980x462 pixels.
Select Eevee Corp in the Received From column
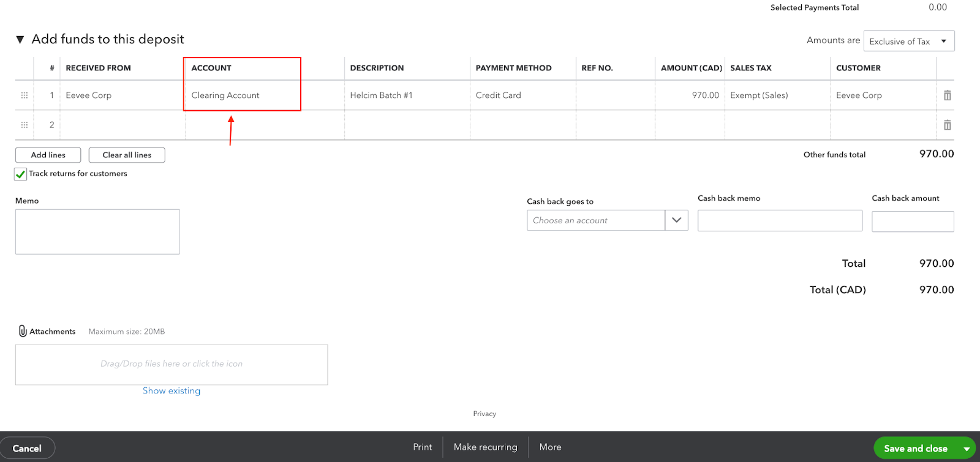point(123,95)
